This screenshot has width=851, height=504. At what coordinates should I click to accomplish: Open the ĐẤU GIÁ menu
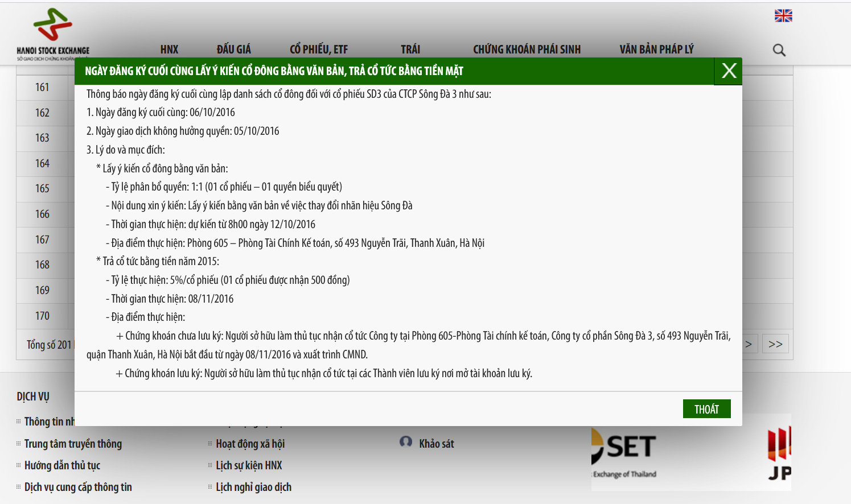(x=233, y=49)
